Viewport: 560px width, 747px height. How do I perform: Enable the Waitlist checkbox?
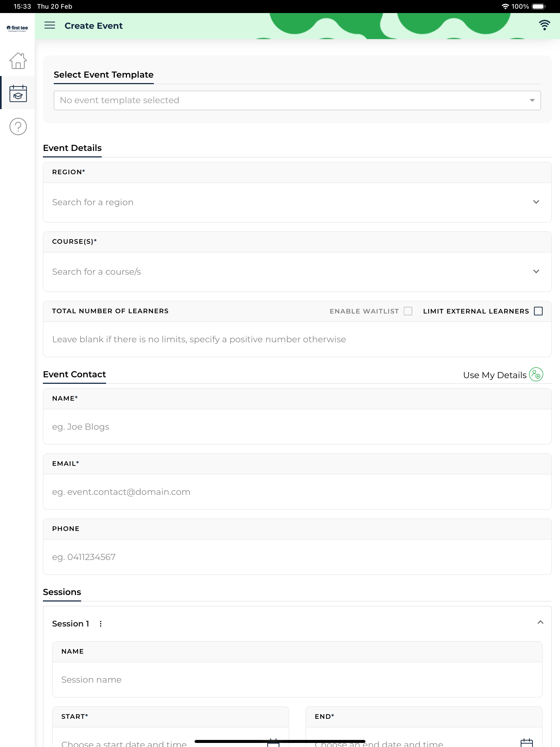(x=408, y=311)
